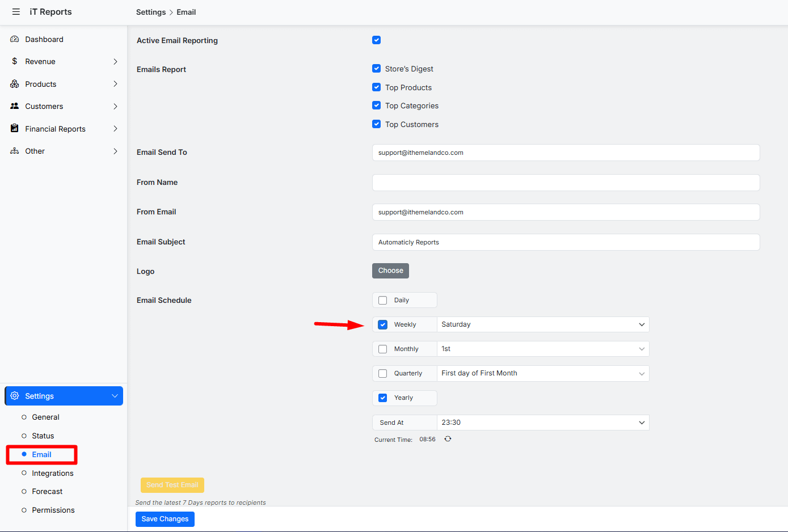Uncheck Active Email Reporting checkbox
Viewport: 788px width, 532px height.
(x=376, y=40)
